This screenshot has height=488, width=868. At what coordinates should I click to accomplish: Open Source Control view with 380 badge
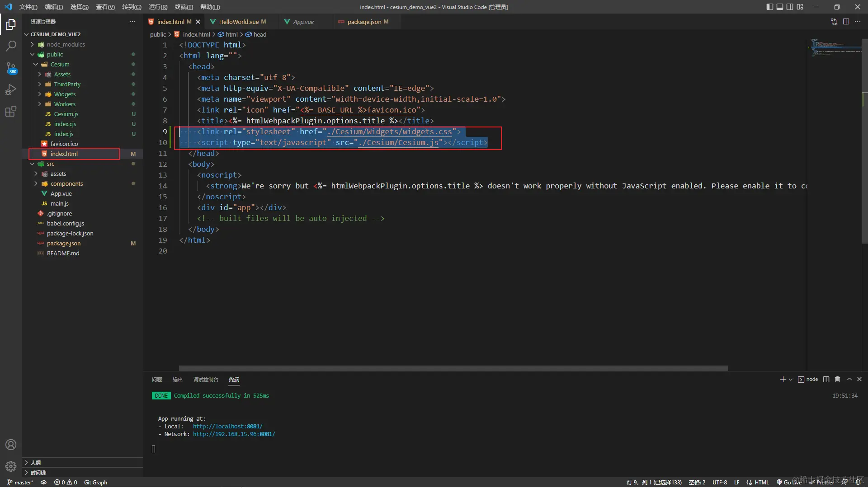[11, 68]
